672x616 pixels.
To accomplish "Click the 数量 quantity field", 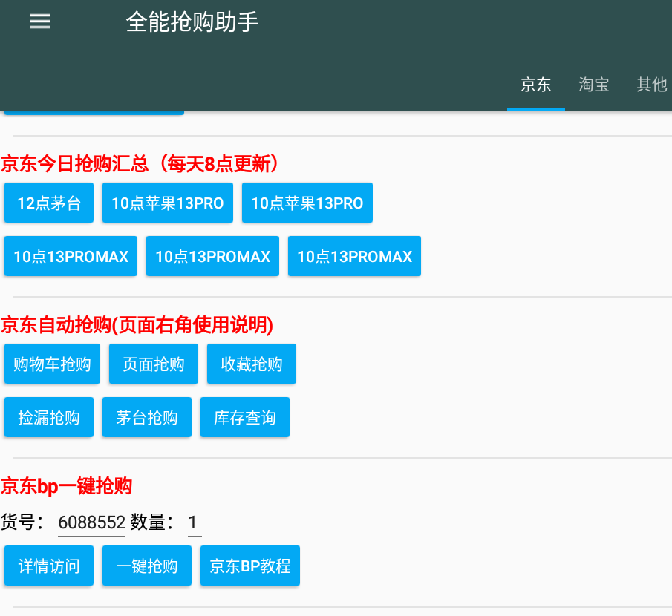I will [193, 522].
